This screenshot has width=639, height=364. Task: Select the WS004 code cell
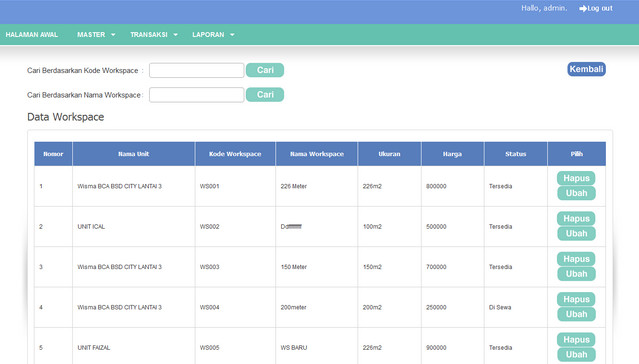(235, 307)
